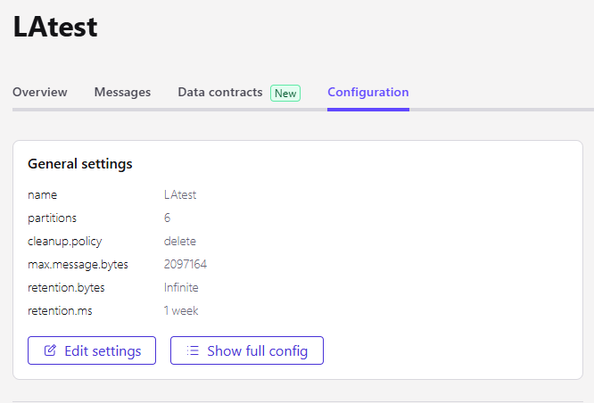Click the retention.bytes value Infinite
Screen dimensions: 594x403
coord(181,287)
